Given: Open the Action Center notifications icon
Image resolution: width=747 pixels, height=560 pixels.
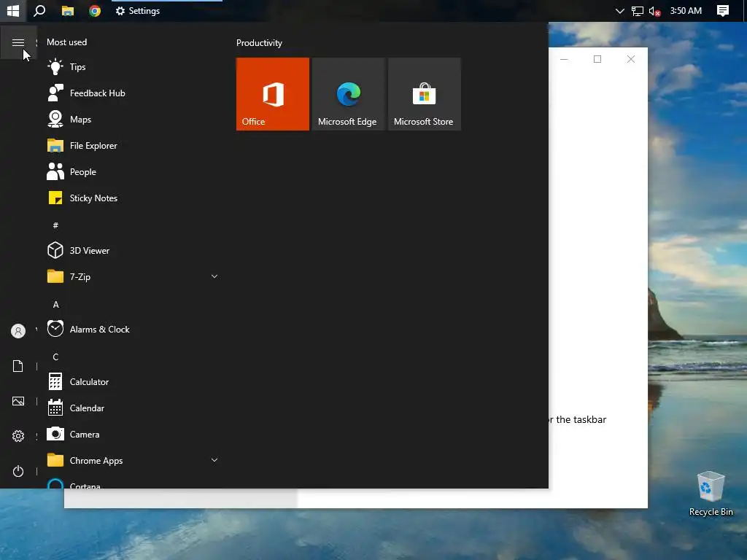Looking at the screenshot, I should point(723,10).
